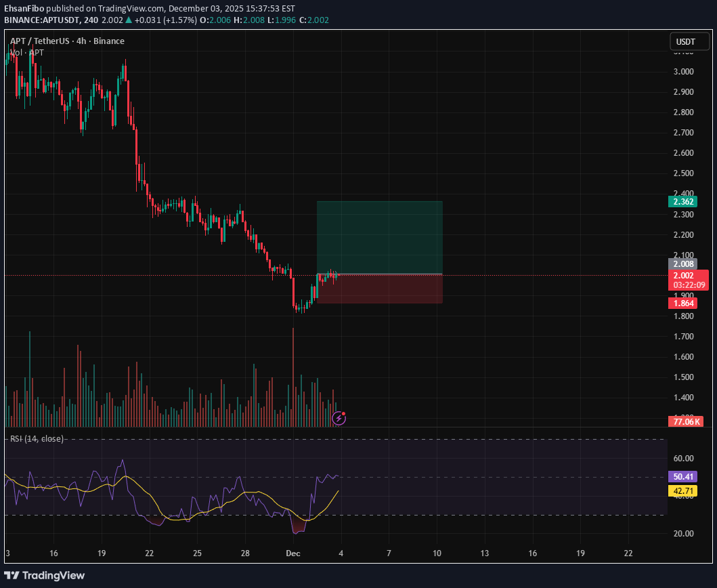Click the purple lightning bolt icon

pyautogui.click(x=339, y=418)
